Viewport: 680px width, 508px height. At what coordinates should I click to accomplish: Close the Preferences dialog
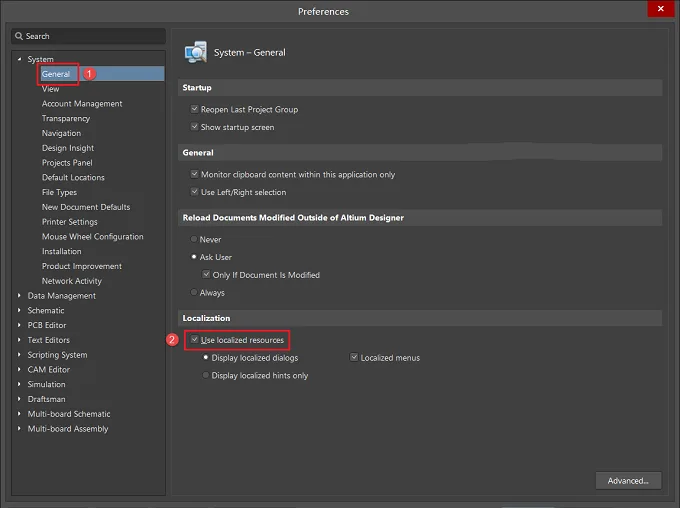660,9
